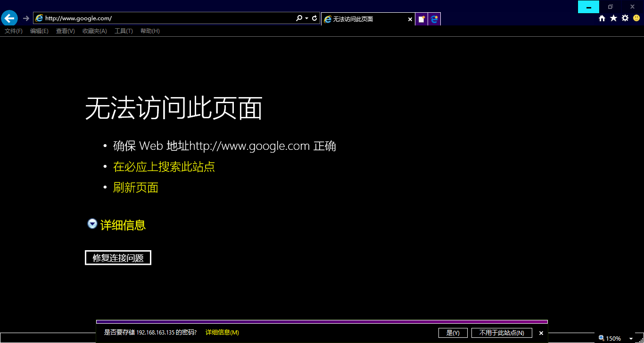Open Microsoft Edge via the Edge tab icon
The height and width of the screenshot is (343, 644).
[434, 19]
